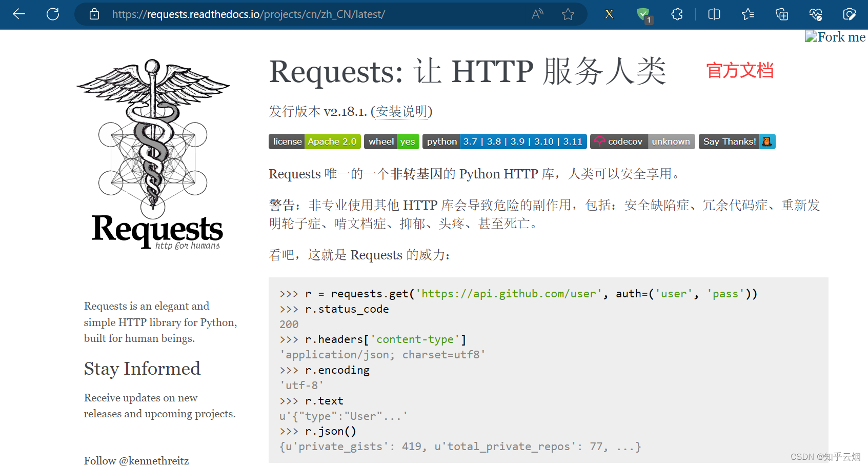Image resolution: width=868 pixels, height=466 pixels.
Task: Click the Requests caduceus logo image
Action: (154, 154)
